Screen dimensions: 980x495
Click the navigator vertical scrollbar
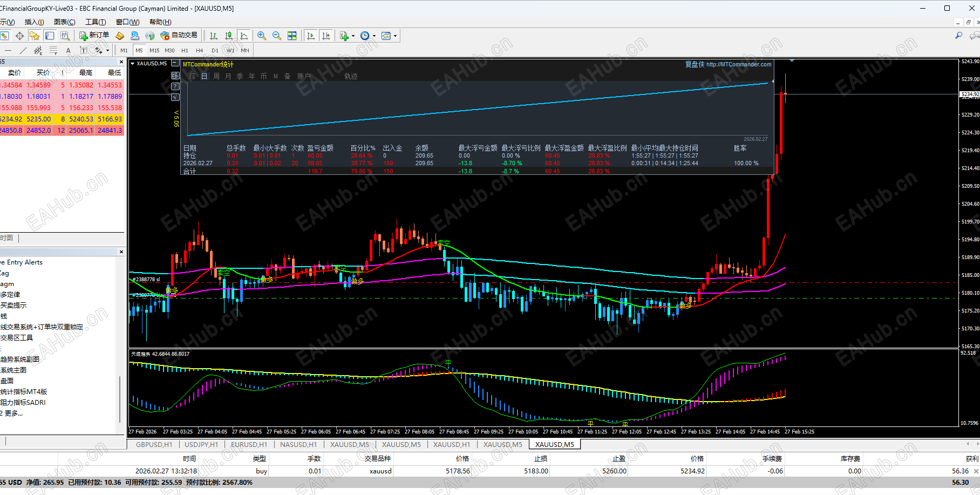120,399
